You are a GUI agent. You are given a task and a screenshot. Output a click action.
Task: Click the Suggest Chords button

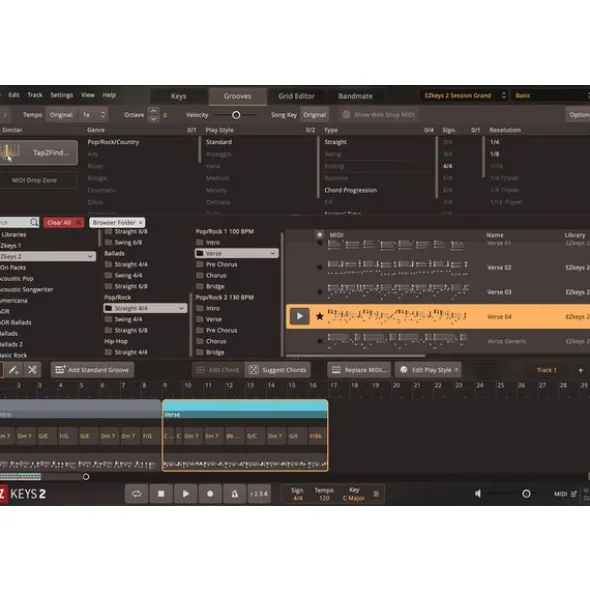click(278, 370)
